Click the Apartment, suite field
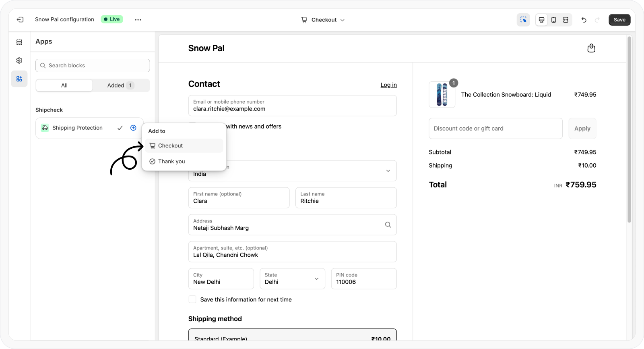 click(292, 252)
